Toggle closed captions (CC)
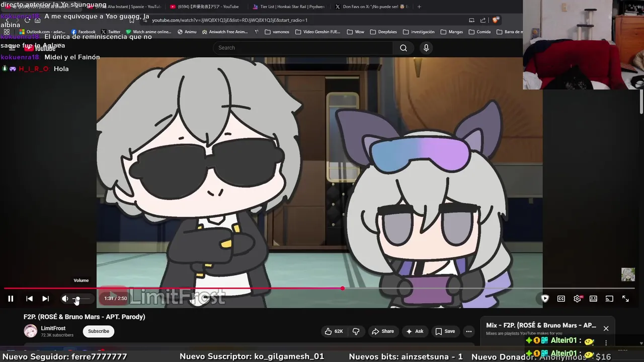Viewport: 644px width, 362px height. click(x=561, y=299)
